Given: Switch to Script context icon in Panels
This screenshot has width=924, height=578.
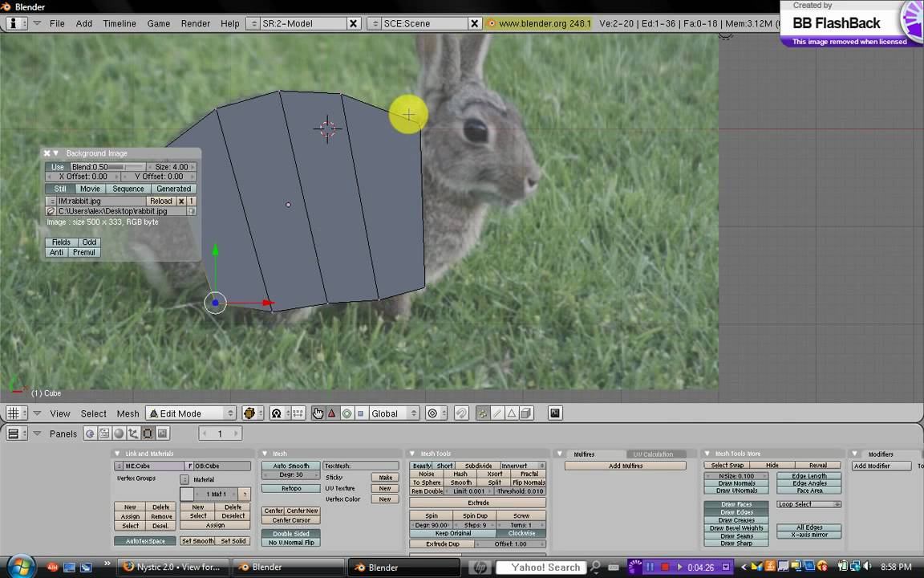Looking at the screenshot, I should point(104,433).
